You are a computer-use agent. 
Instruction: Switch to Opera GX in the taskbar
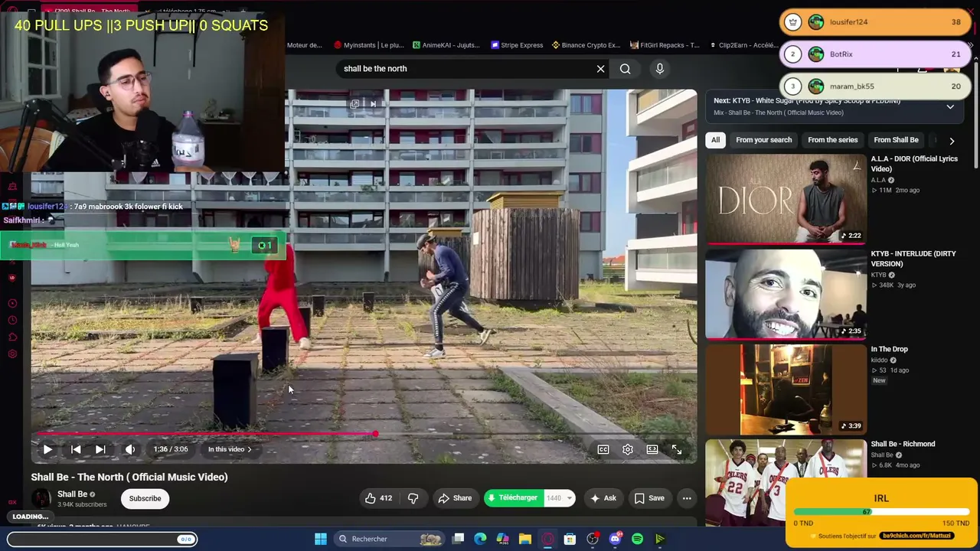[547, 539]
